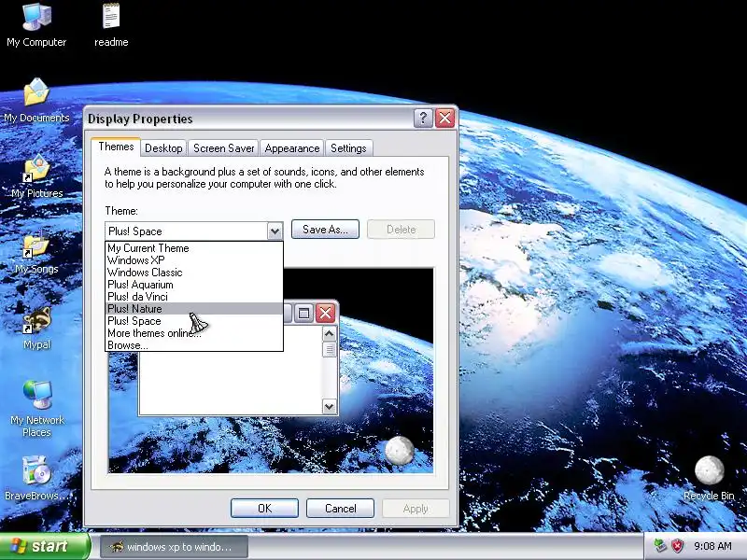Open the Screen Saver tab
Viewport: 747px width, 560px height.
(223, 148)
